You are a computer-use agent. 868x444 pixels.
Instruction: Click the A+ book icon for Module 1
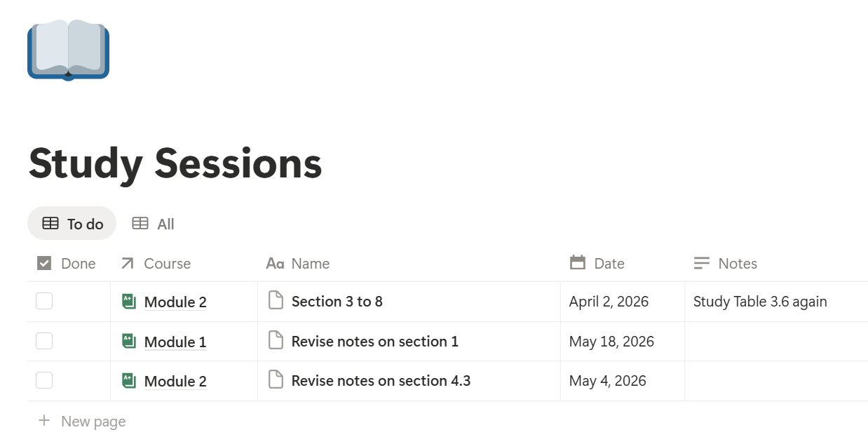[x=128, y=341]
